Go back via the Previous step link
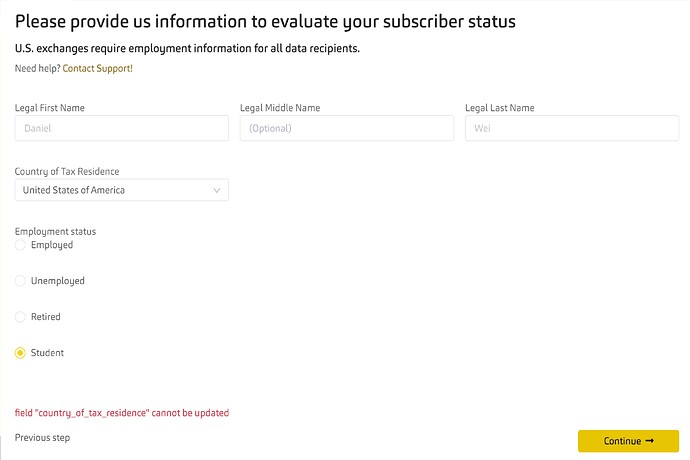 pyautogui.click(x=42, y=438)
